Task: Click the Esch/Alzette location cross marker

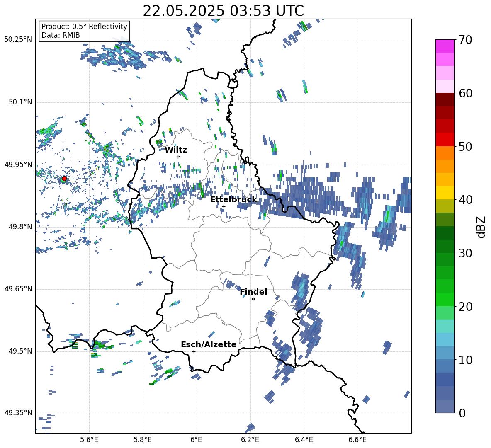Action: (194, 351)
